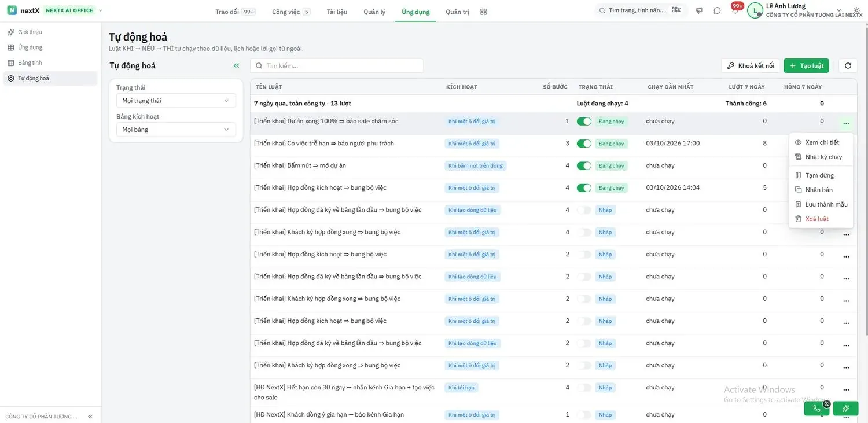Toggle the theme sun icon
868x423 pixels.
coord(856,10)
